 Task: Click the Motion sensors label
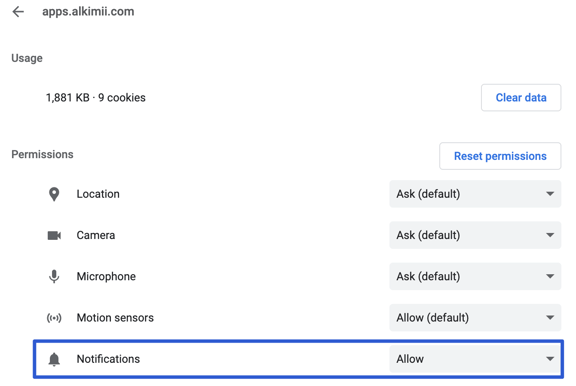pyautogui.click(x=115, y=318)
